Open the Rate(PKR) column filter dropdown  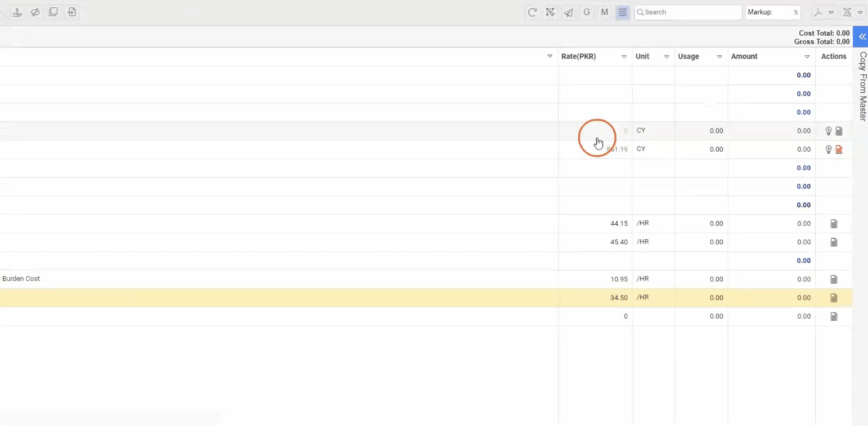[x=624, y=56]
